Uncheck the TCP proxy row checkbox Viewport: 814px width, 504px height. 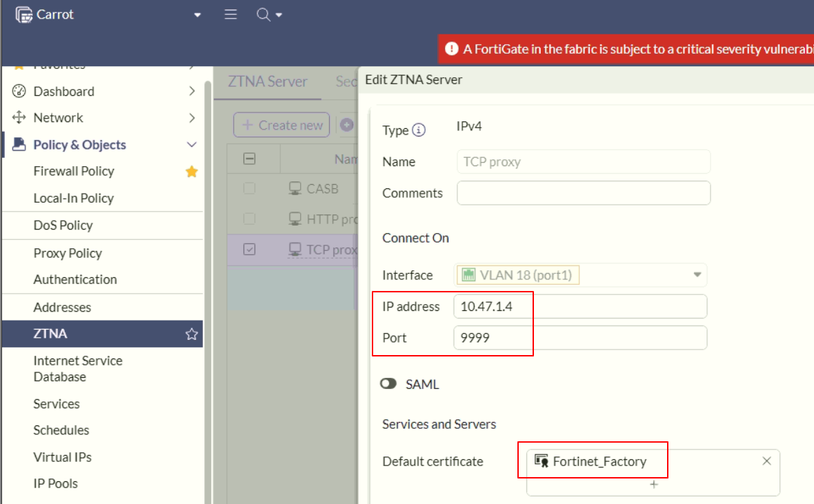[x=249, y=250]
